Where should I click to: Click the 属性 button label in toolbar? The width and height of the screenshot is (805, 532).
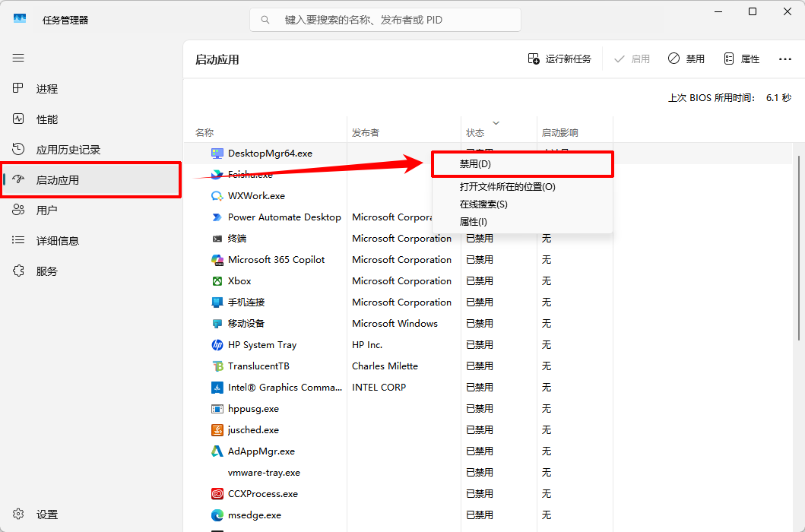(750, 59)
